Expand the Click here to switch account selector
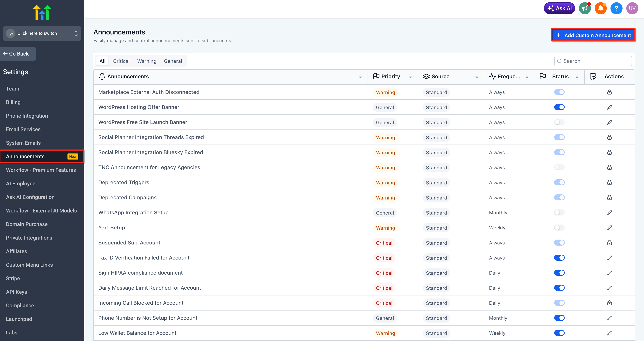Screen dimensions: 644x341 click(x=42, y=33)
